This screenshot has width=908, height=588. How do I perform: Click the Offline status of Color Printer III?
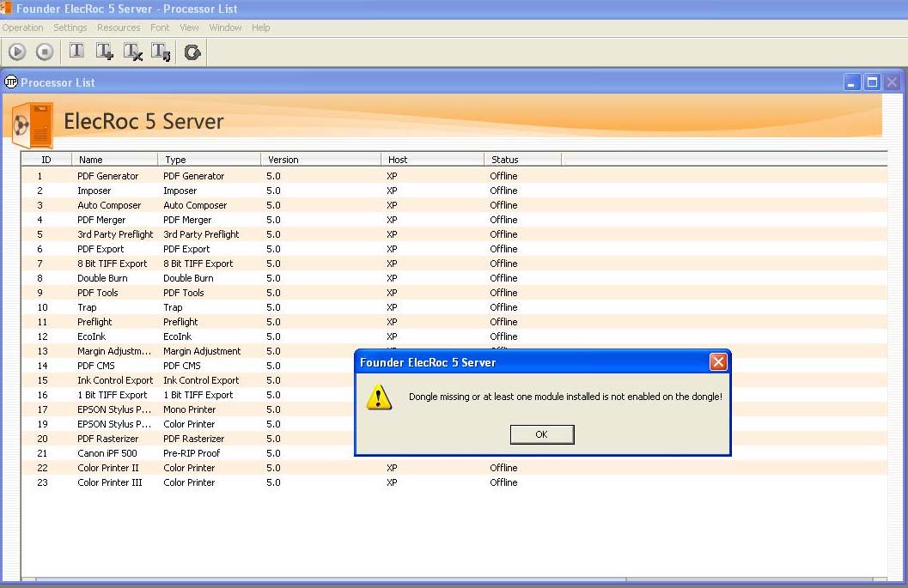click(x=503, y=482)
